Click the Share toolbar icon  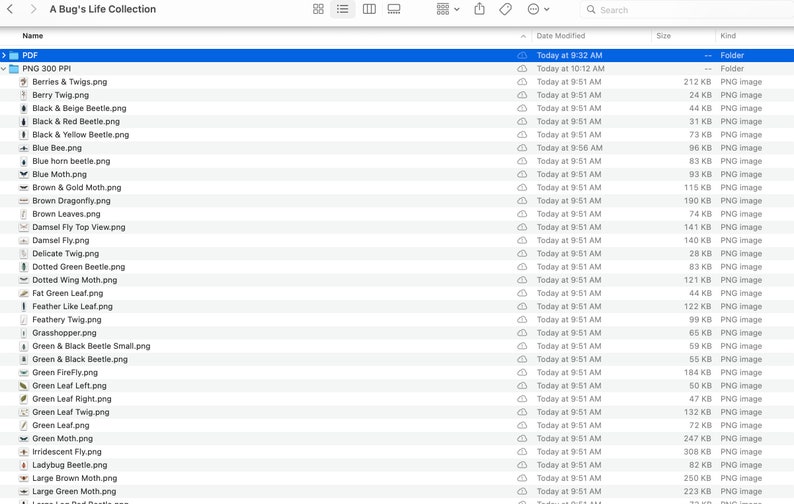point(480,9)
